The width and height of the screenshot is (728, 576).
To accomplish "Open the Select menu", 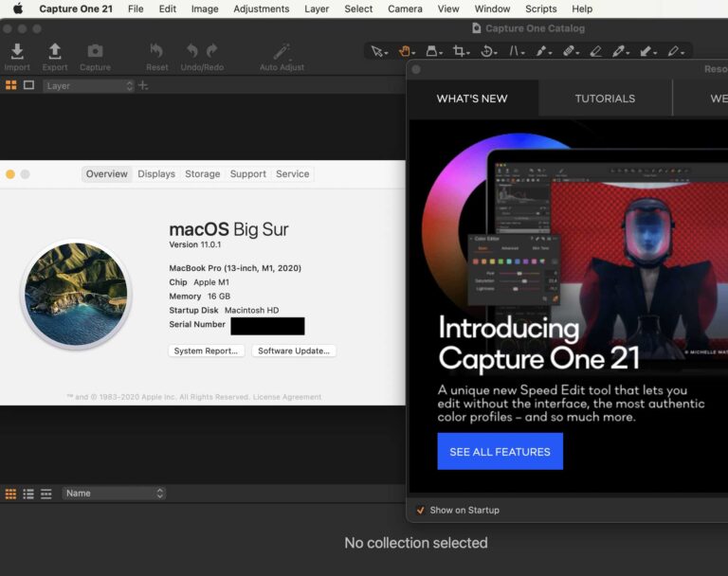I will point(358,9).
